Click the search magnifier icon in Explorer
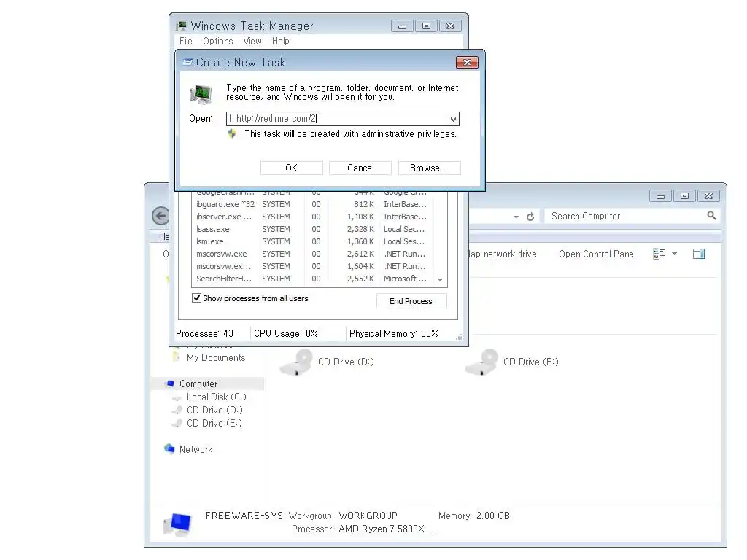This screenshot has height=560, width=747. click(x=711, y=216)
